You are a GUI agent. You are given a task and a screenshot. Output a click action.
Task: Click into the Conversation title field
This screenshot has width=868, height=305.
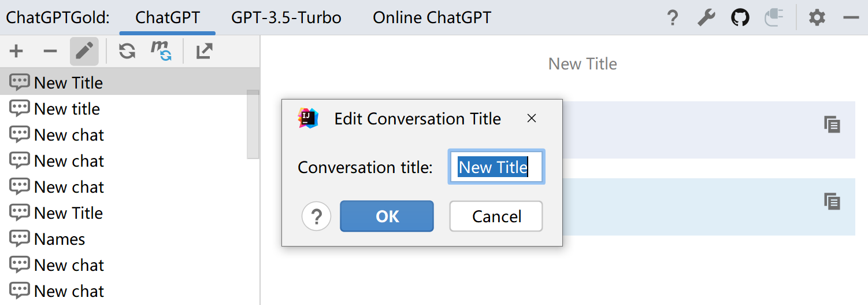point(496,167)
